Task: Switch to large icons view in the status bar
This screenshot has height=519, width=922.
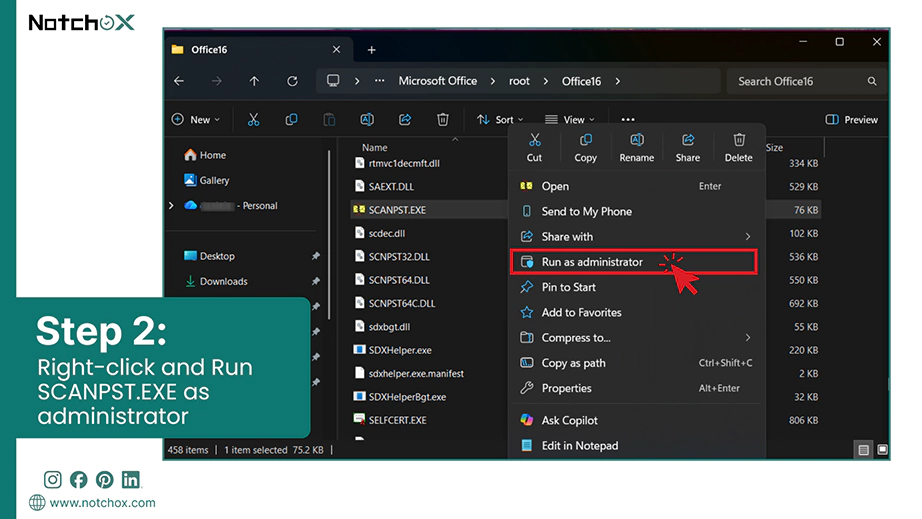Action: click(x=883, y=450)
